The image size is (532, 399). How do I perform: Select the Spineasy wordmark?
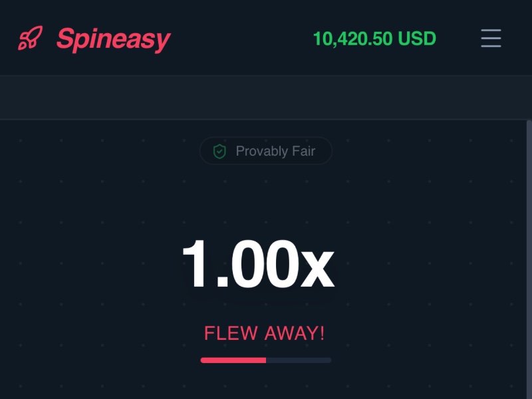[x=114, y=39]
